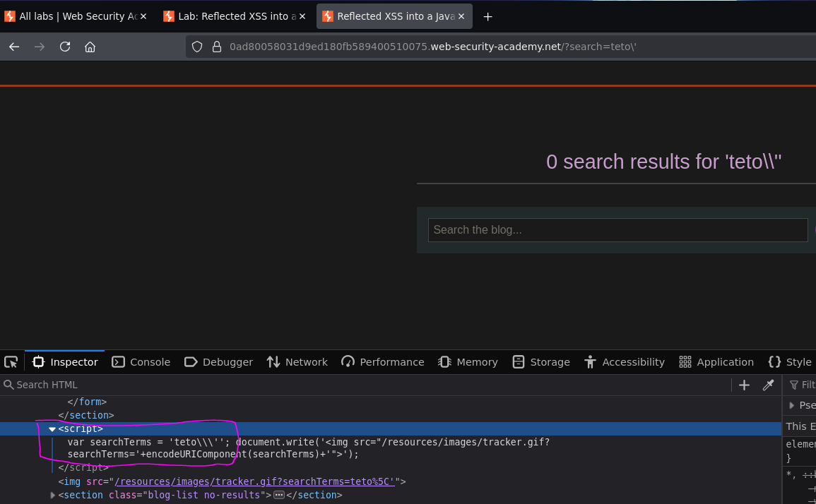
Task: Open the browser home page
Action: click(90, 47)
